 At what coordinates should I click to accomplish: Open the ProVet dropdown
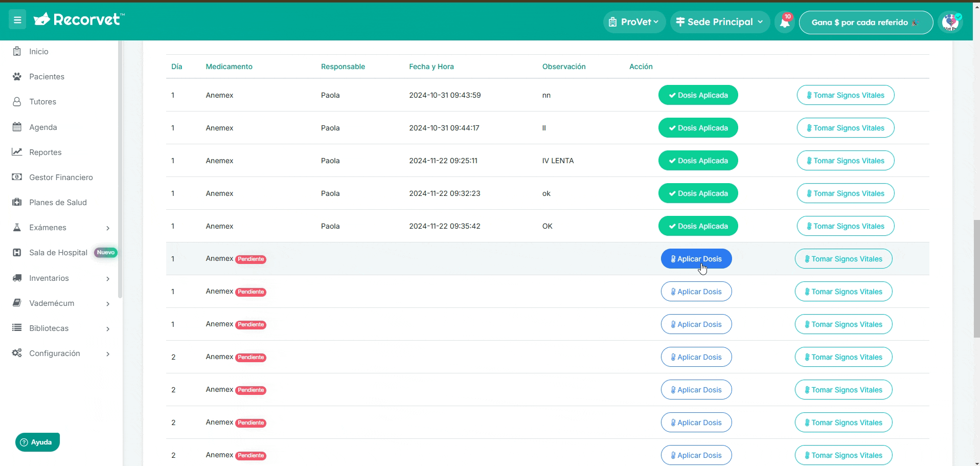coord(634,22)
